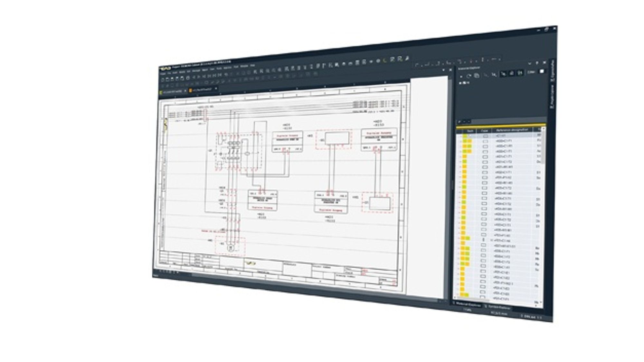Toggle the last of three highlighted view buttons

tap(520, 73)
